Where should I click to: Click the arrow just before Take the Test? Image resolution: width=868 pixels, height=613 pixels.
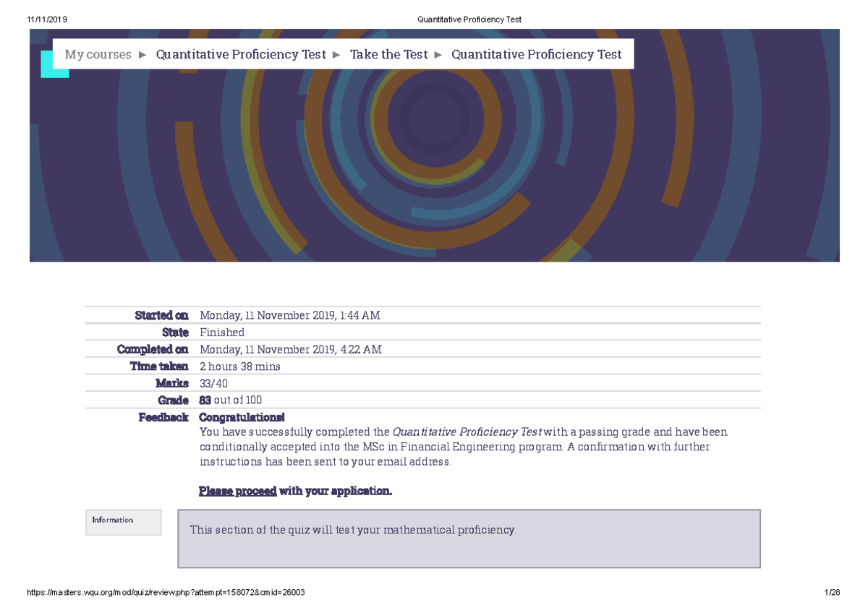point(336,55)
